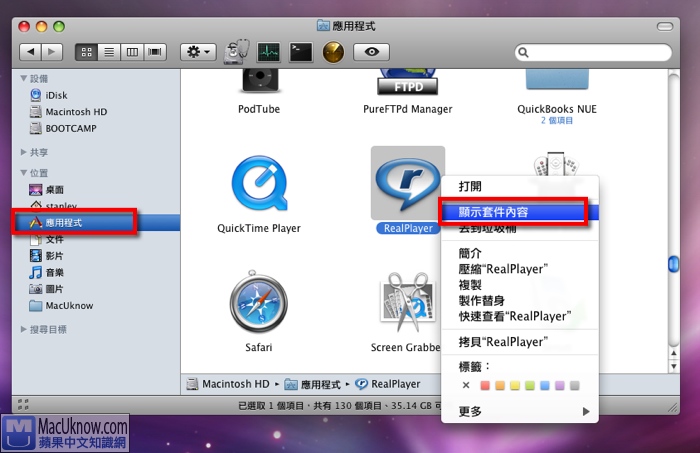Choose 拷貝“RealPlayer” menu entry
Screen dimensions: 700x453
(x=520, y=342)
